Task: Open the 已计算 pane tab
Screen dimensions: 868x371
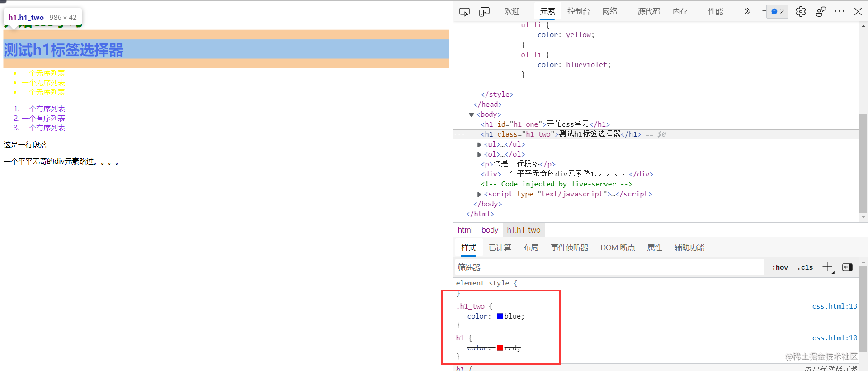Action: (x=500, y=247)
